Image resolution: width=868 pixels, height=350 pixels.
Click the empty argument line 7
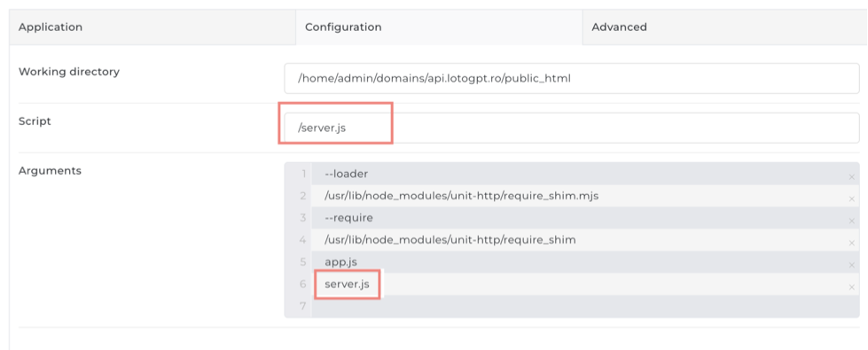585,306
